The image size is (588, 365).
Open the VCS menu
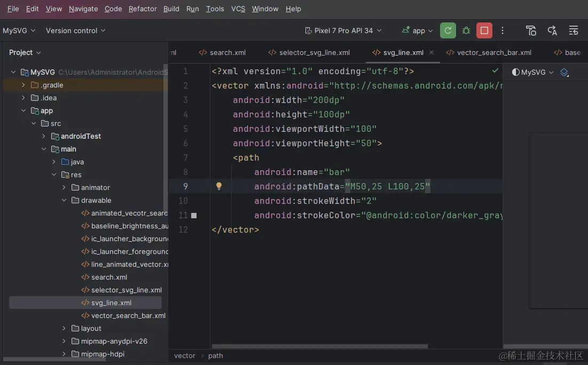(238, 9)
